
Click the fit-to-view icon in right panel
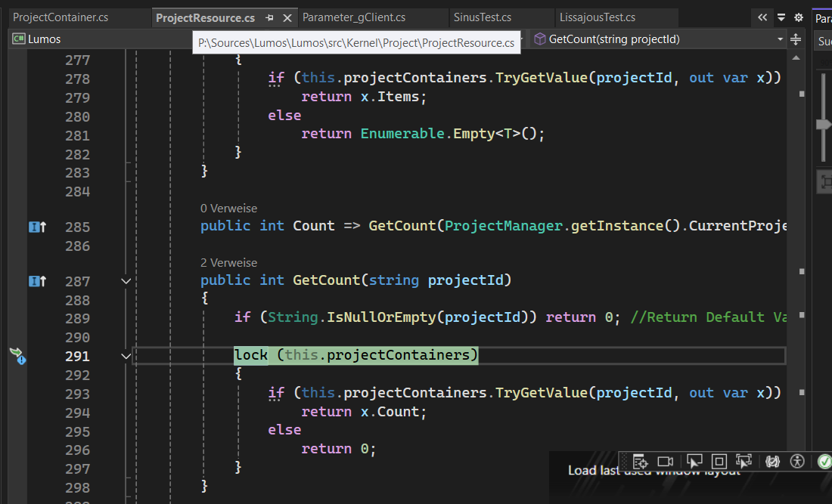click(825, 182)
